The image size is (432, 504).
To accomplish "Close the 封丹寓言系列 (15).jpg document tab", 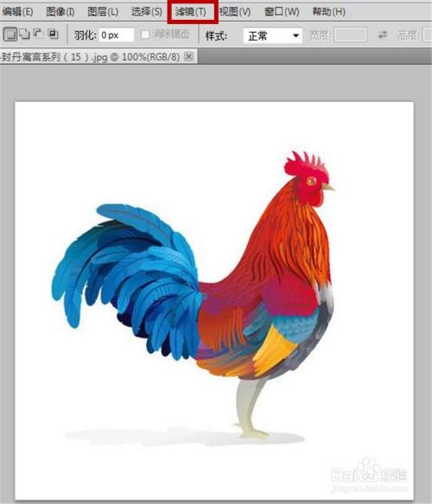I will (x=189, y=57).
